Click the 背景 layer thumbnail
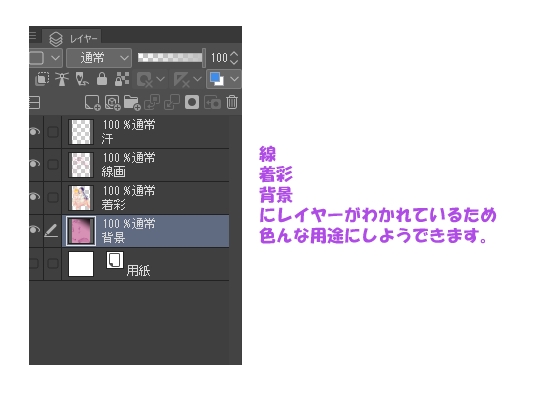 (81, 231)
